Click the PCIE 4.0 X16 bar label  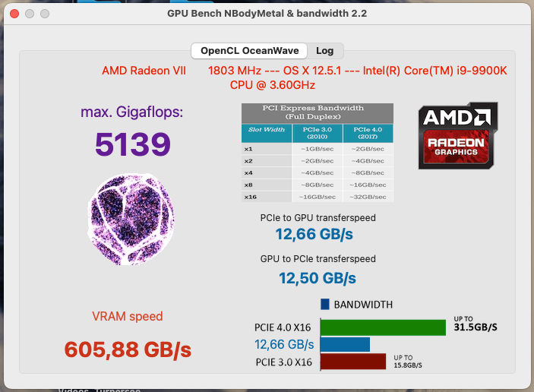pos(283,327)
